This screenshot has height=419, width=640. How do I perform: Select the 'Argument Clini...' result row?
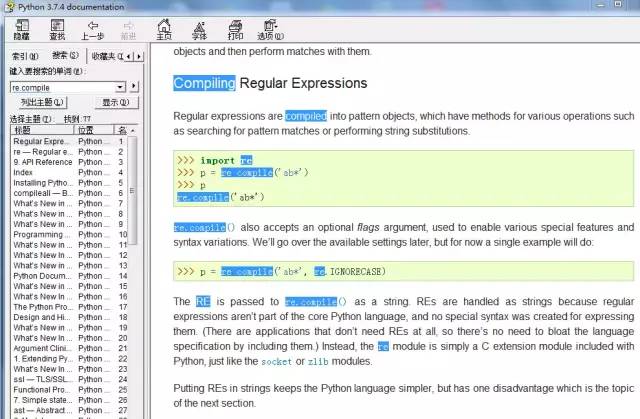pos(69,348)
